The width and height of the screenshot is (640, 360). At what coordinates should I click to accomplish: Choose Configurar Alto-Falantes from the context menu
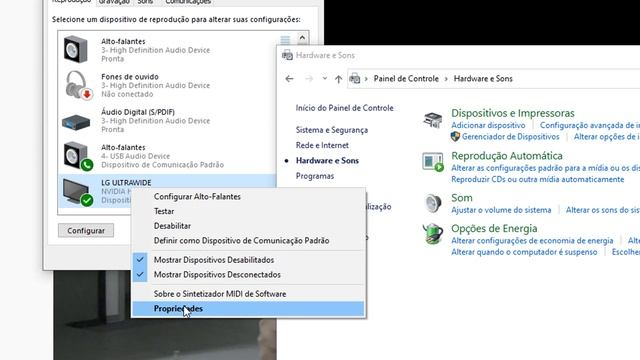(248, 196)
